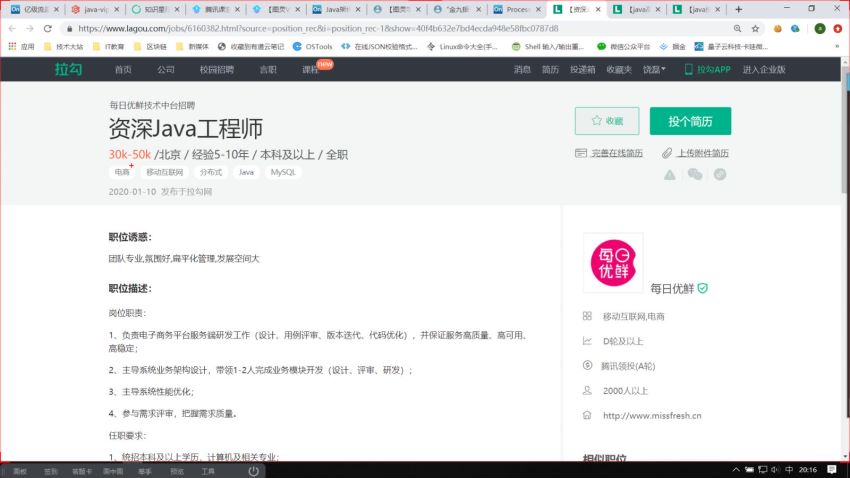Open the 区块链 bookmark folder
The image size is (850, 478).
coord(150,47)
